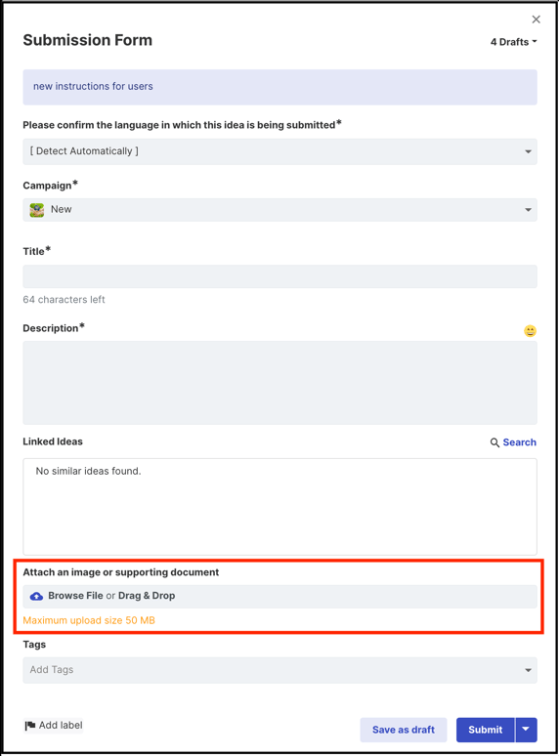Screen dimensions: 559x756
Task: Open the 4 Drafts dropdown
Action: tap(513, 42)
